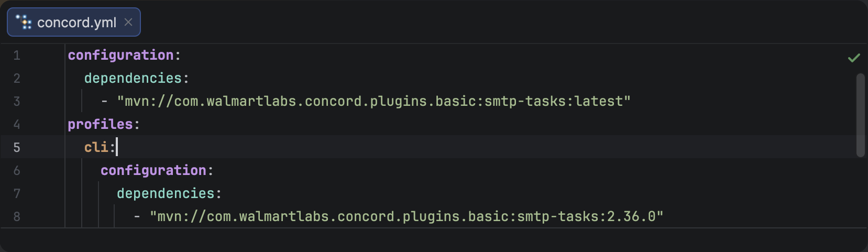Click line number 2 in the gutter
This screenshot has width=868, height=252.
coord(17,78)
